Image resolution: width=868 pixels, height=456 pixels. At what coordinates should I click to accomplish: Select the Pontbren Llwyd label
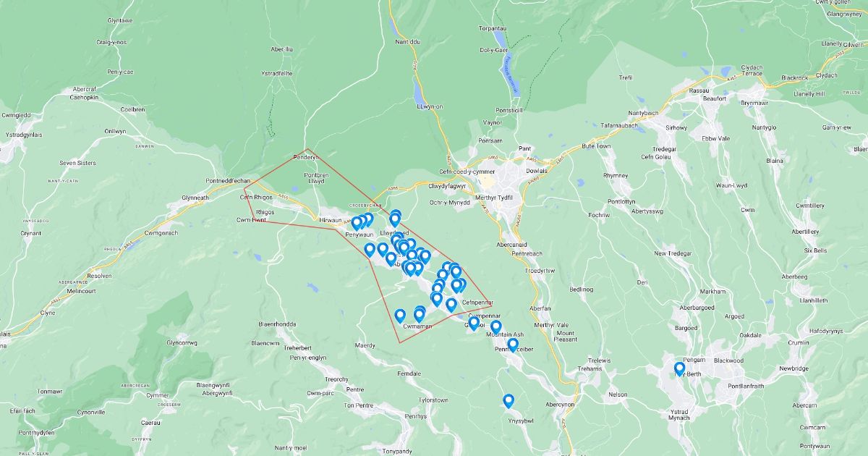(x=315, y=178)
